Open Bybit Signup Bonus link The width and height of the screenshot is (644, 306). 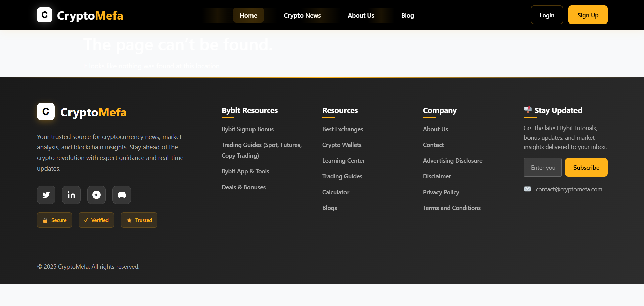pos(247,129)
